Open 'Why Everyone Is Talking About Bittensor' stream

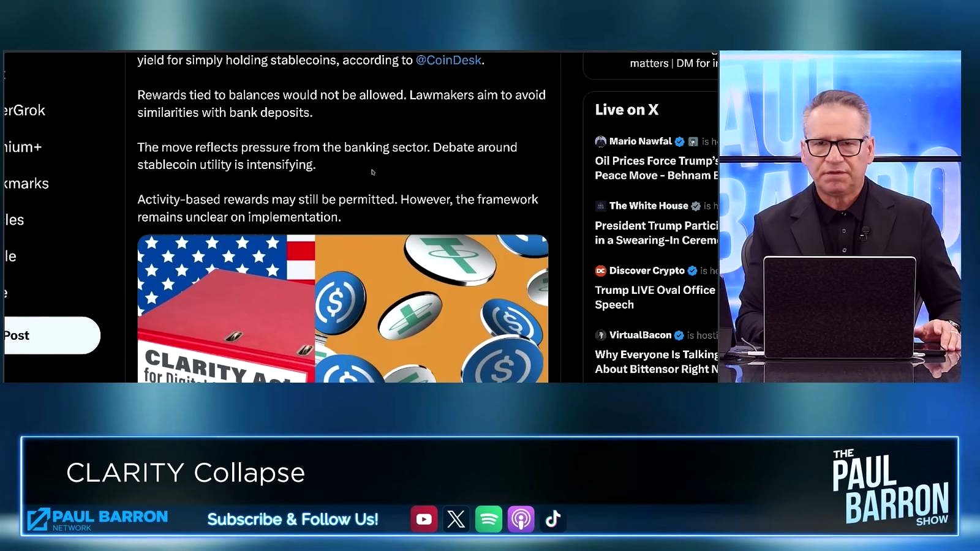657,362
